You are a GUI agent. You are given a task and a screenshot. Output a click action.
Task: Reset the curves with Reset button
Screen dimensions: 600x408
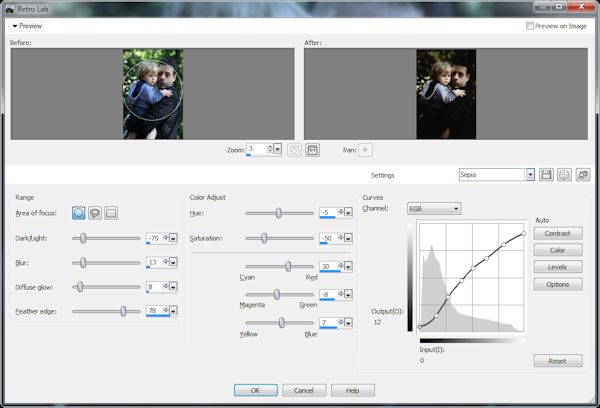click(x=558, y=360)
